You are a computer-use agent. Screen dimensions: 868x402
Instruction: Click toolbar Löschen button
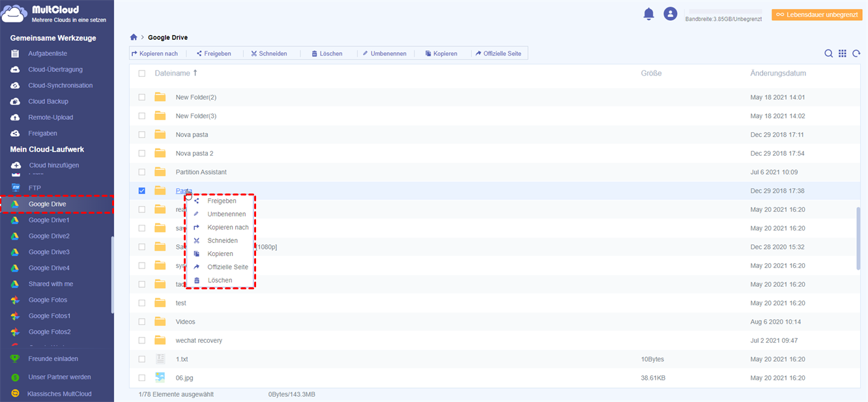coord(327,53)
